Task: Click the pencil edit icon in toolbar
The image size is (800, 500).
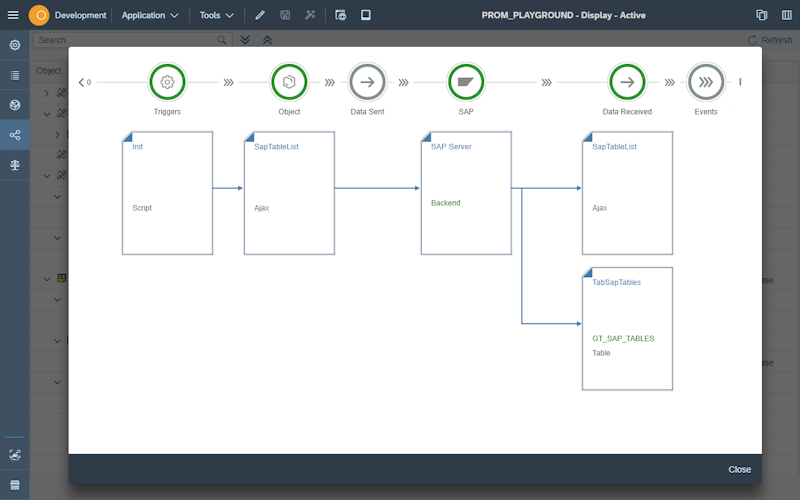Action: click(260, 15)
